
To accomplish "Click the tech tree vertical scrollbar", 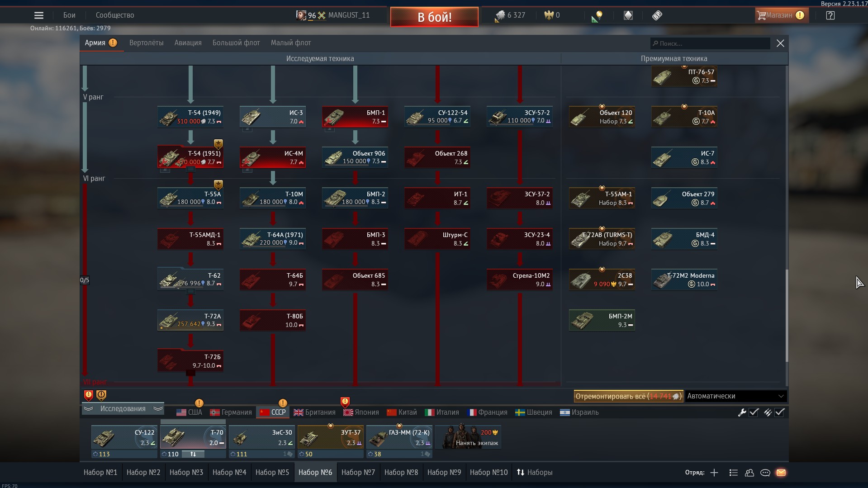I will pos(787,315).
